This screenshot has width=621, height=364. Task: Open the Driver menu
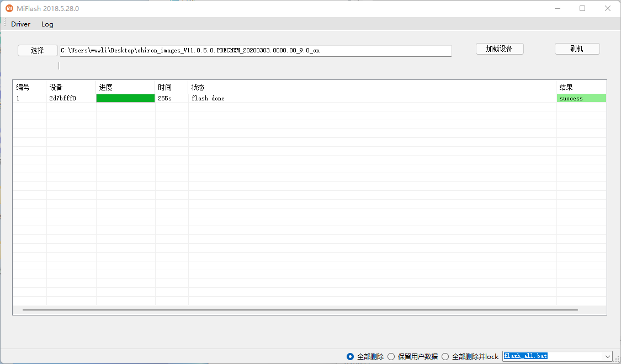(x=20, y=24)
